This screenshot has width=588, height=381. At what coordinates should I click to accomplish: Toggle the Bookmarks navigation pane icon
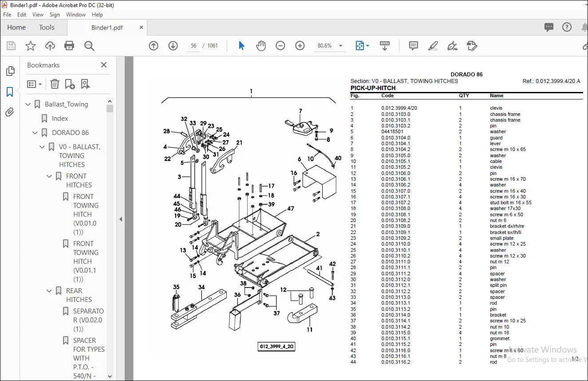10,92
